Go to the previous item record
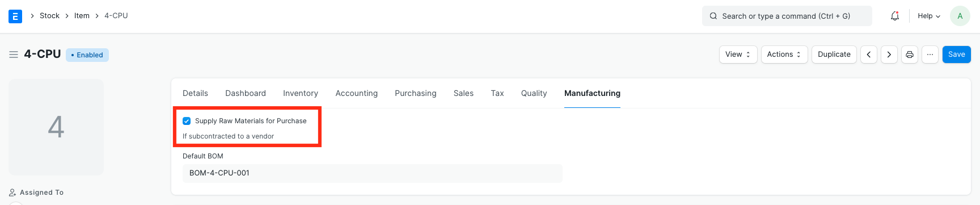Image resolution: width=980 pixels, height=205 pixels. [869, 55]
